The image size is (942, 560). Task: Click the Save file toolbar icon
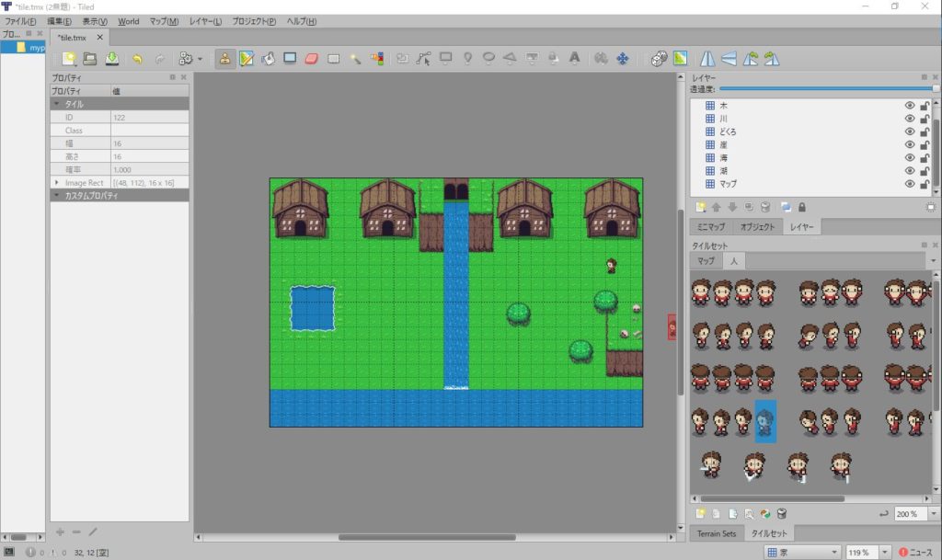(111, 58)
